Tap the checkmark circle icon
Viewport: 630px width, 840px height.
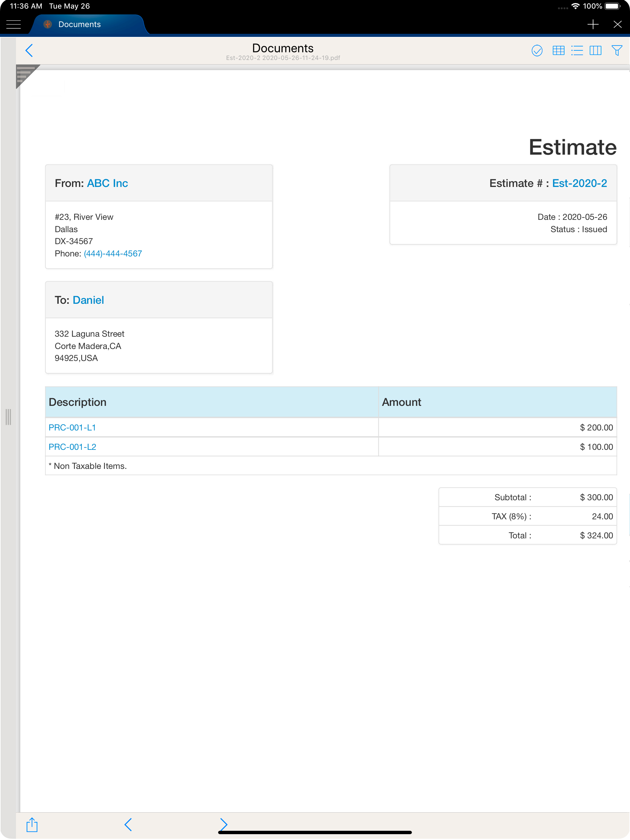(537, 50)
